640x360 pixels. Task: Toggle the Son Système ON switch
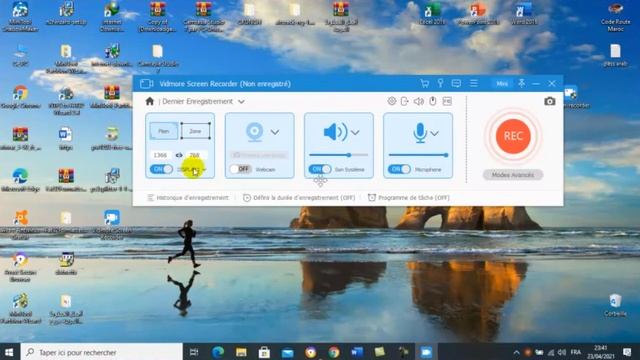(320, 169)
